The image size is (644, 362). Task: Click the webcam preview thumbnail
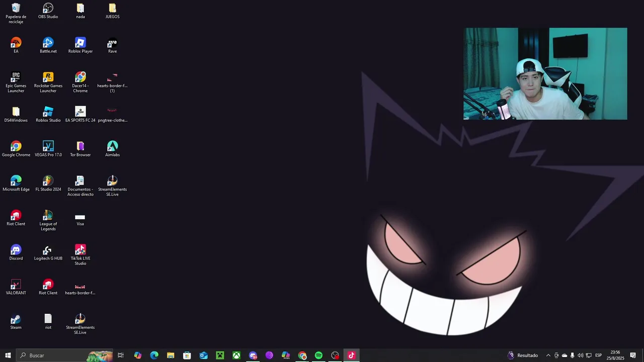pos(545,74)
